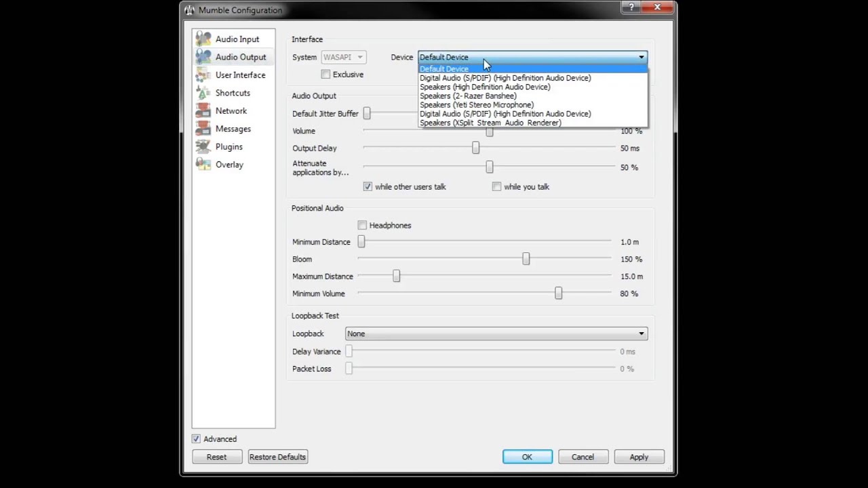Viewport: 868px width, 488px height.
Task: Select Speakers (High Definition Audio Device)
Action: click(x=533, y=87)
